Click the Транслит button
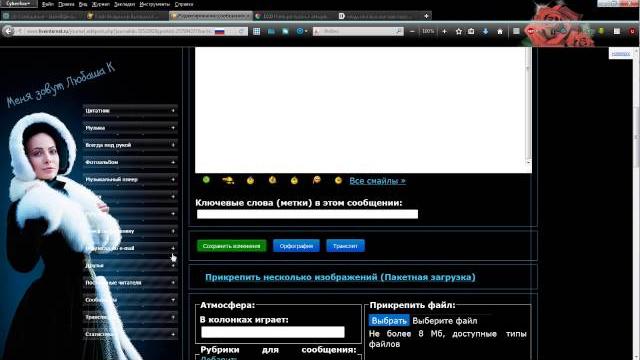This screenshot has width=640, height=360. click(345, 246)
